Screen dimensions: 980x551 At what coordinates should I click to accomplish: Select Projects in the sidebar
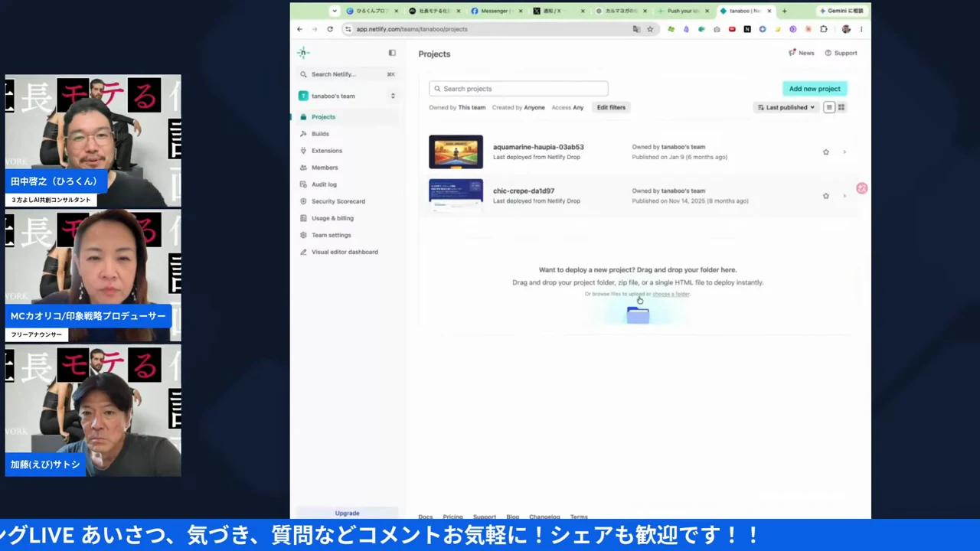point(323,117)
